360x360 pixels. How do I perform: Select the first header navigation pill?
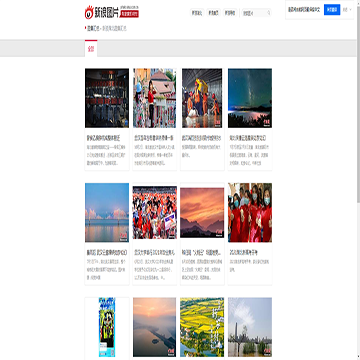197,13
